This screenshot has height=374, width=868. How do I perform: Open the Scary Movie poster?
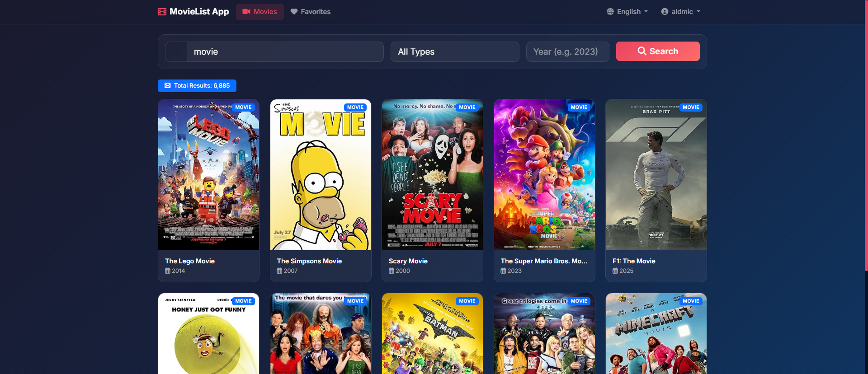[432, 175]
